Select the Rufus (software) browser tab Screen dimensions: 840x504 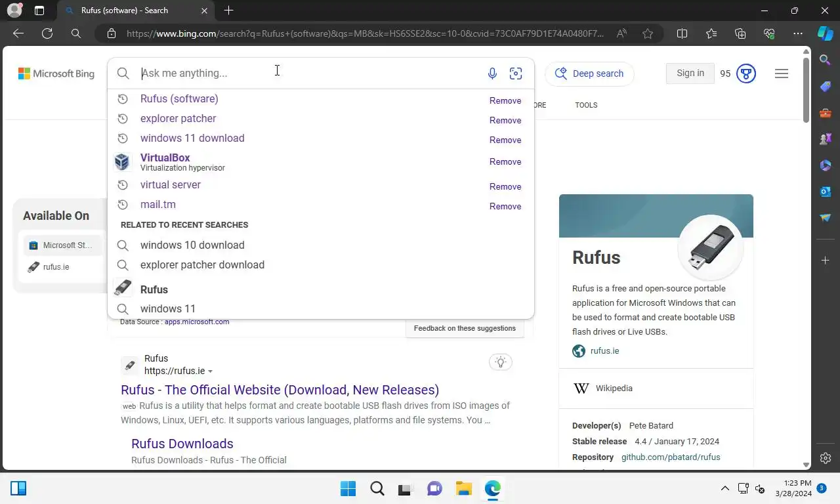tap(135, 10)
